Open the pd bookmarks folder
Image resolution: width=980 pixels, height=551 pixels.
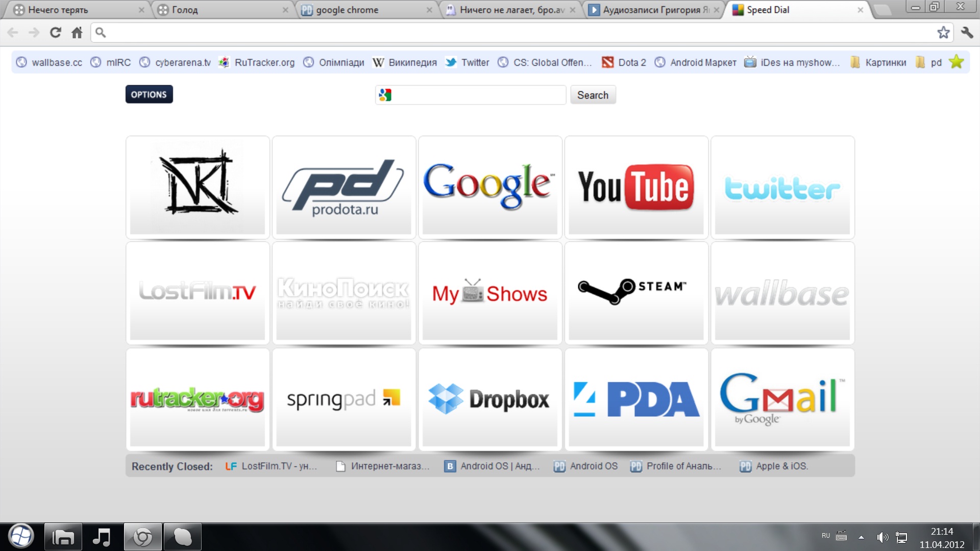[928, 62]
